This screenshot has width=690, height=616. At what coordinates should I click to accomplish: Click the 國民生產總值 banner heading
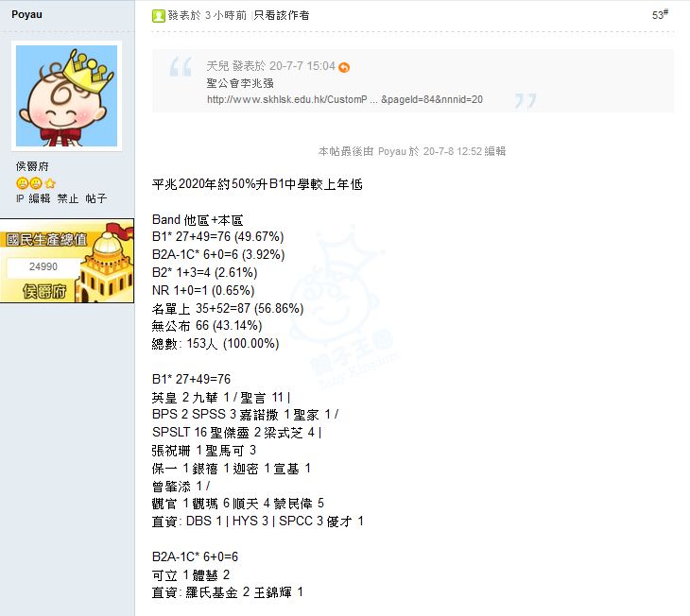tap(46, 240)
